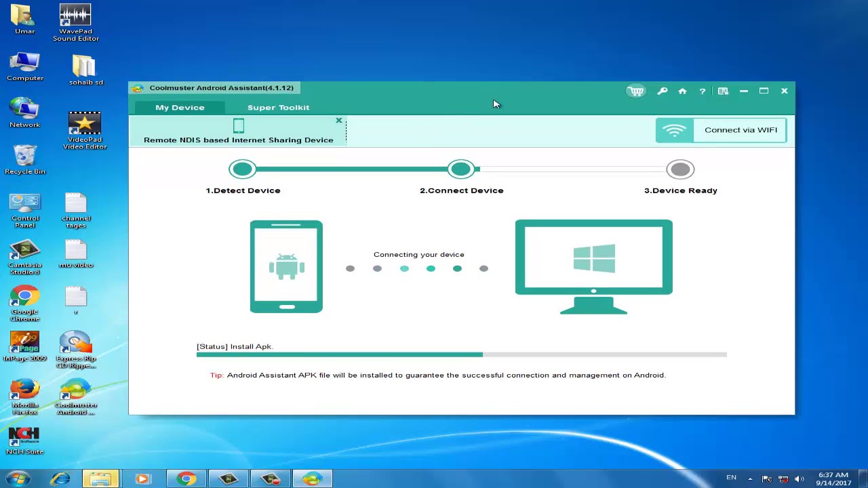Switch to Coolmuster in the taskbar
Viewport: 868px width, 488px height.
pyautogui.click(x=312, y=479)
